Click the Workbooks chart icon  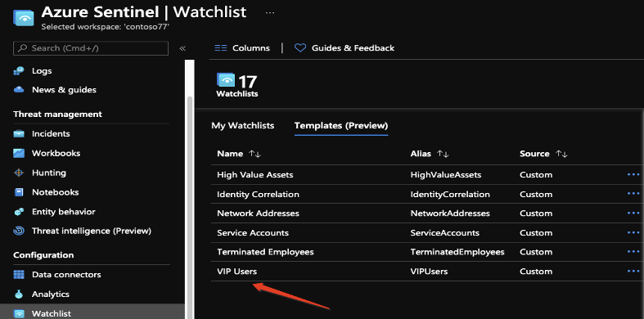click(19, 154)
